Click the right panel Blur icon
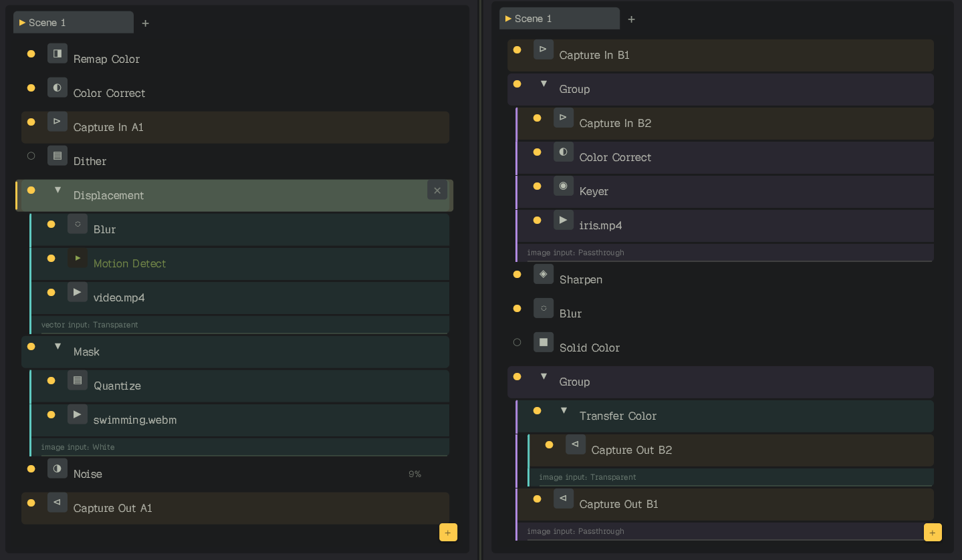Image resolution: width=962 pixels, height=560 pixels. pyautogui.click(x=544, y=308)
